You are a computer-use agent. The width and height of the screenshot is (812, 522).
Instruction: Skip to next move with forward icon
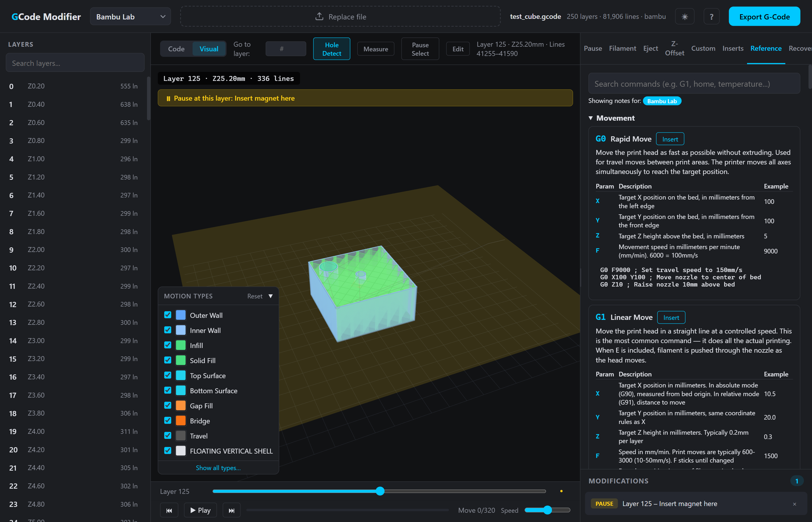[231, 510]
